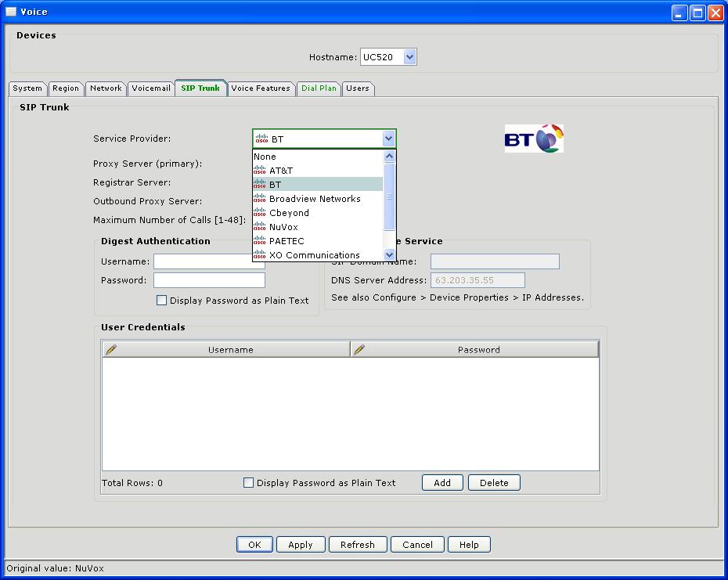The width and height of the screenshot is (728, 580).
Task: Click the Cisco icon beside AT&T
Action: tap(260, 171)
